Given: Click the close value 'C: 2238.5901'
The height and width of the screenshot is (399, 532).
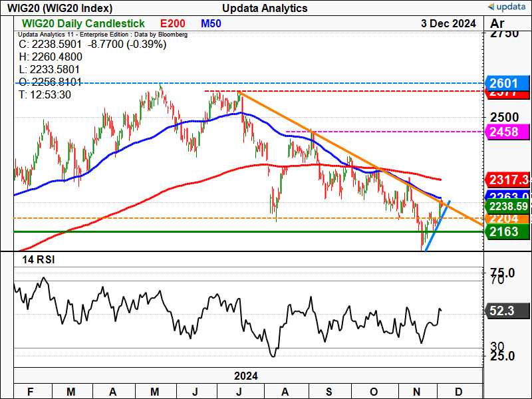Looking at the screenshot, I should click(x=51, y=45).
